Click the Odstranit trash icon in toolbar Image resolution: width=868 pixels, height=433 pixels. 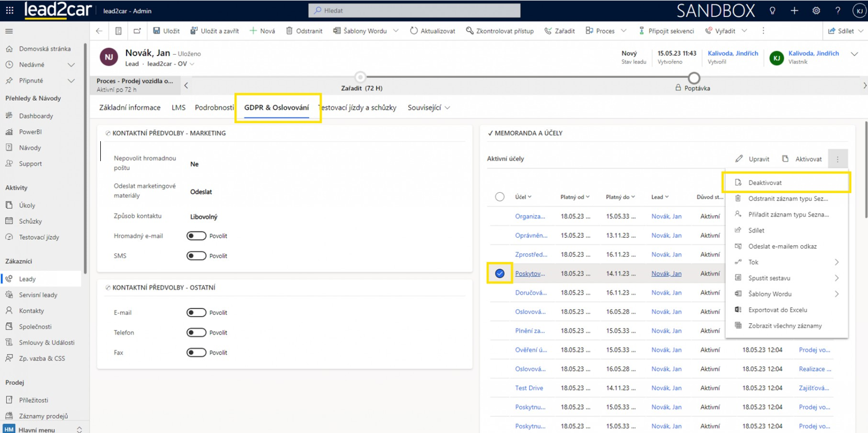(289, 31)
